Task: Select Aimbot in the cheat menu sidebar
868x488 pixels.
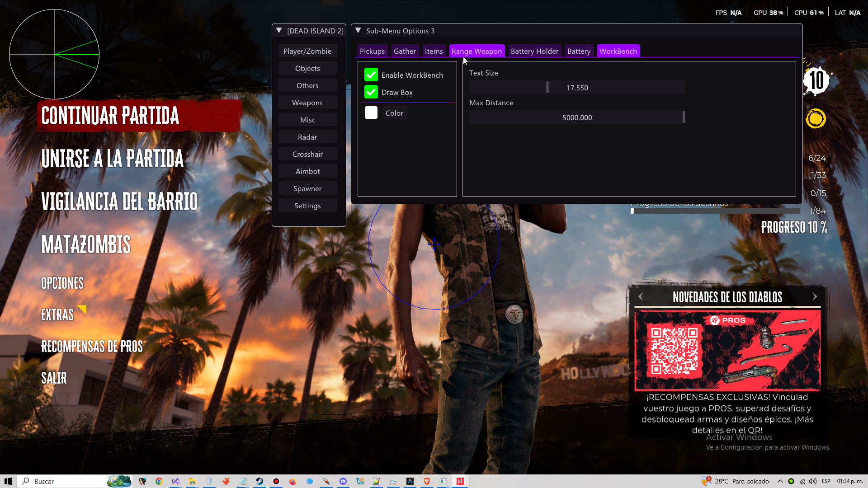Action: point(307,171)
